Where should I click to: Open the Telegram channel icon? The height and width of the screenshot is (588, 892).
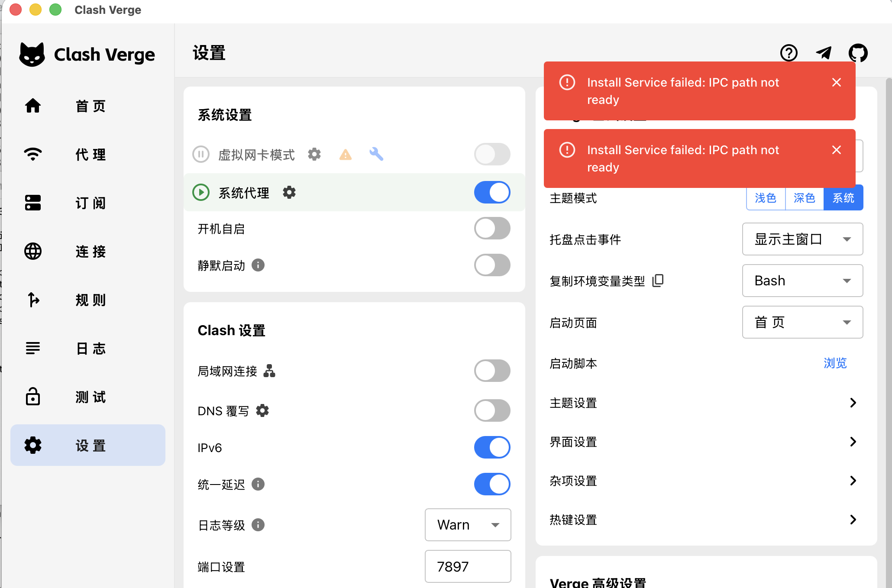coord(824,53)
